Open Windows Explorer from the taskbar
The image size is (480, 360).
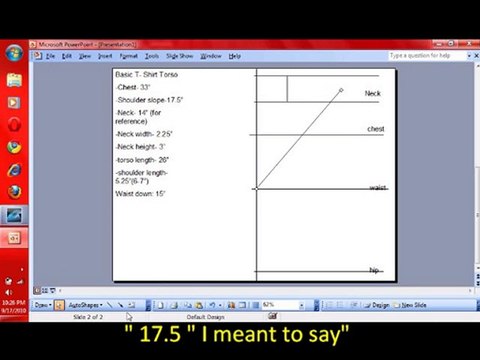coord(14,80)
